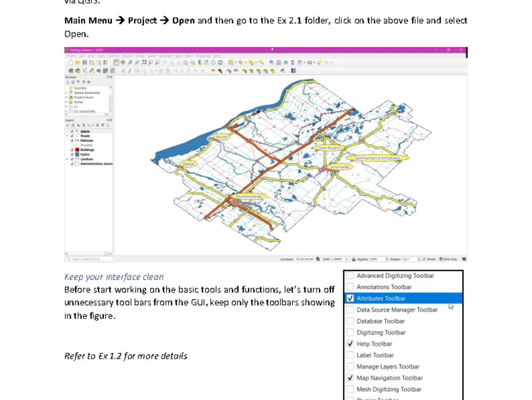Click inside the locator search field
The image size is (532, 400).
pos(88,258)
